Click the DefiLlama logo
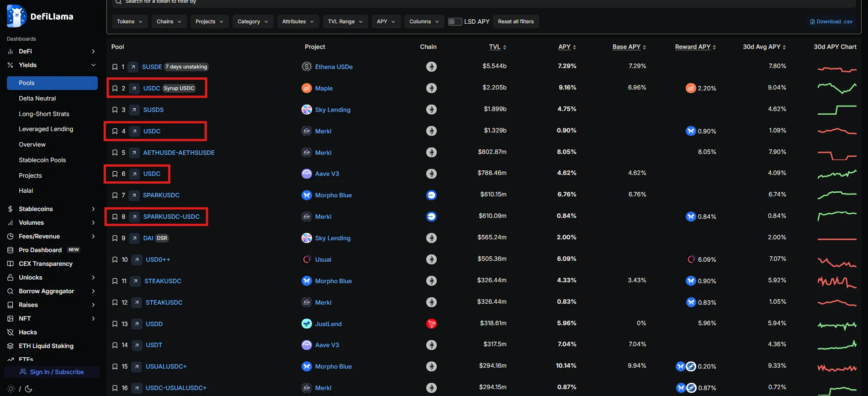This screenshot has height=396, width=868. (40, 16)
